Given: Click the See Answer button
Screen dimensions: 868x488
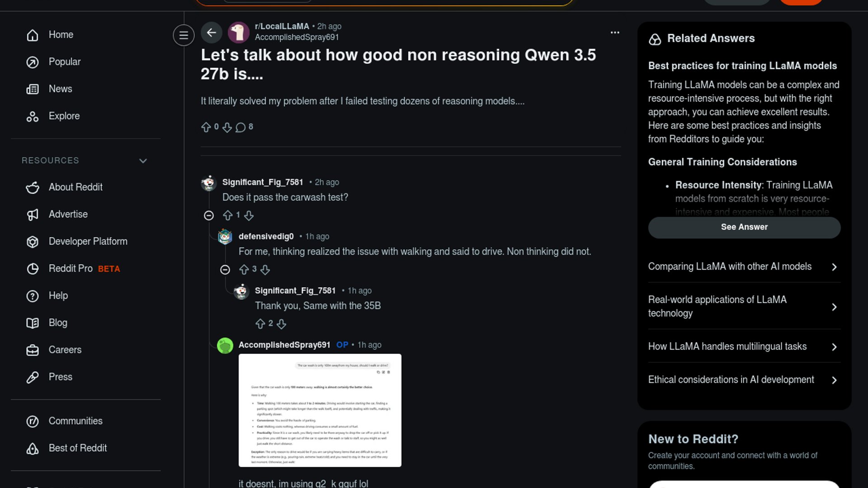Looking at the screenshot, I should click(x=744, y=227).
